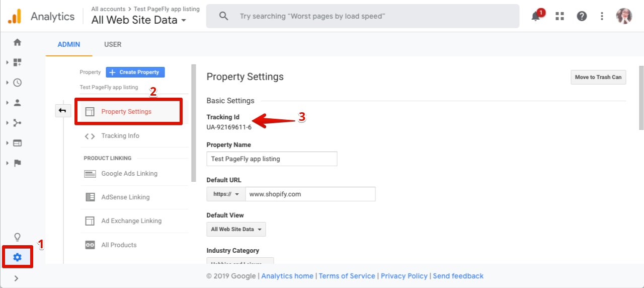Open the Help question mark icon
644x288 pixels.
[582, 16]
